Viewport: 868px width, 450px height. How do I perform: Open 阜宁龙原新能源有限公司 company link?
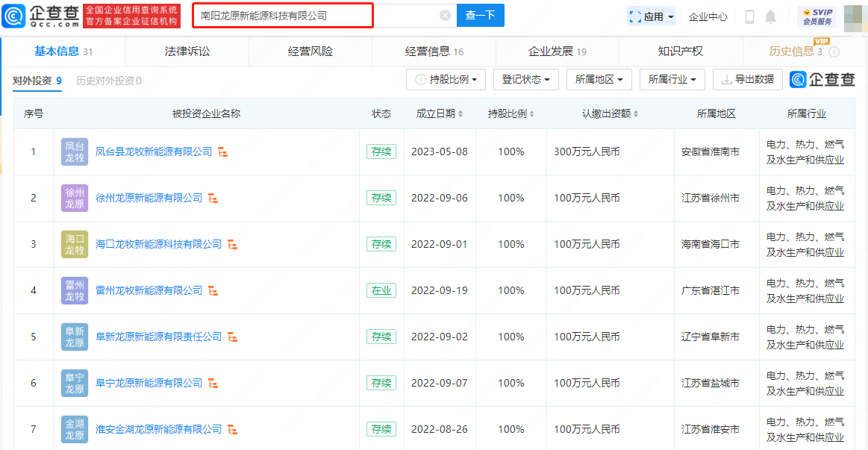point(149,383)
